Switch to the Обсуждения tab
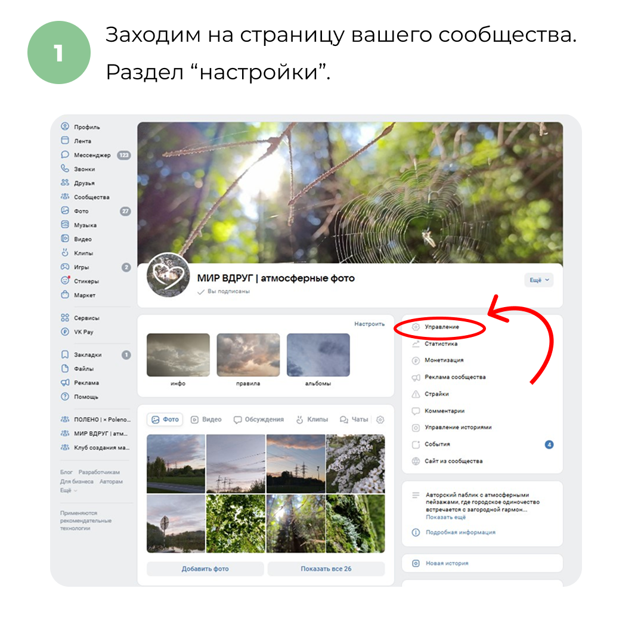644x644 pixels. tap(259, 419)
